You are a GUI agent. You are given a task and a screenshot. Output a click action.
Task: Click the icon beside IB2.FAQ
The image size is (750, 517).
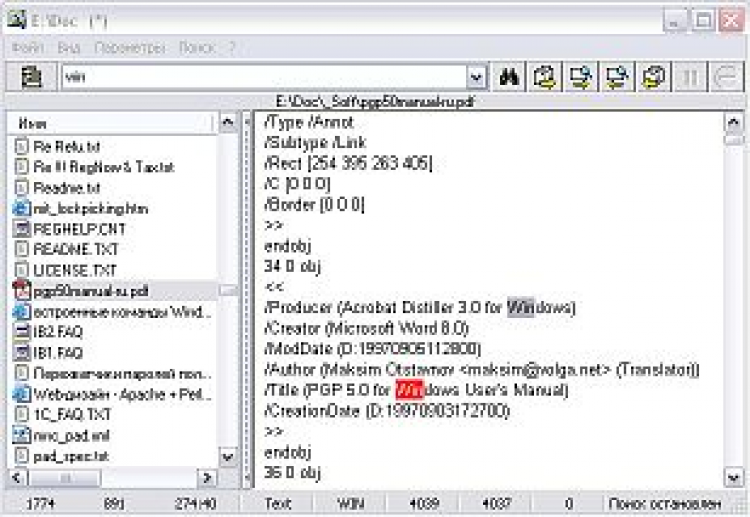point(21,331)
